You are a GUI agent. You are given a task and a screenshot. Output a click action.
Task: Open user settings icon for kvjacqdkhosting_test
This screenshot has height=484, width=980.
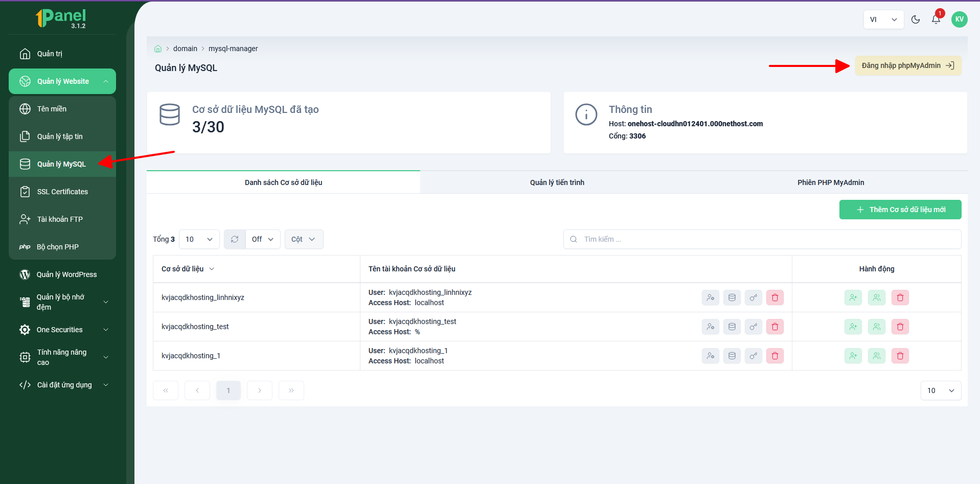[x=711, y=327]
